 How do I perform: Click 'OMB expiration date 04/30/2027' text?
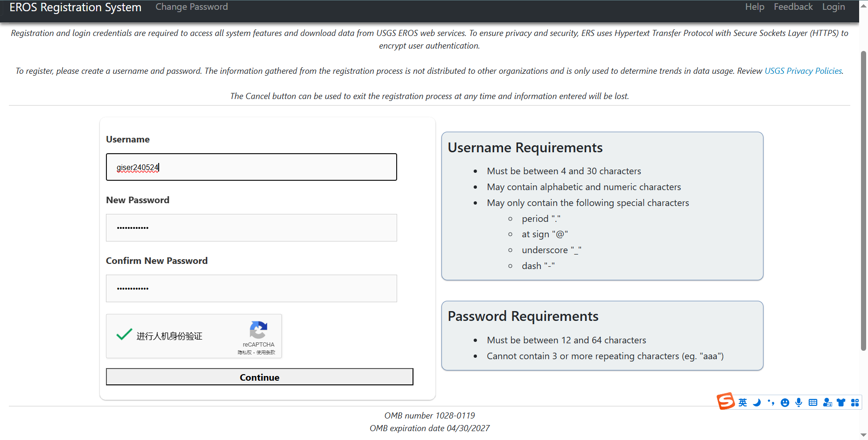coord(430,428)
